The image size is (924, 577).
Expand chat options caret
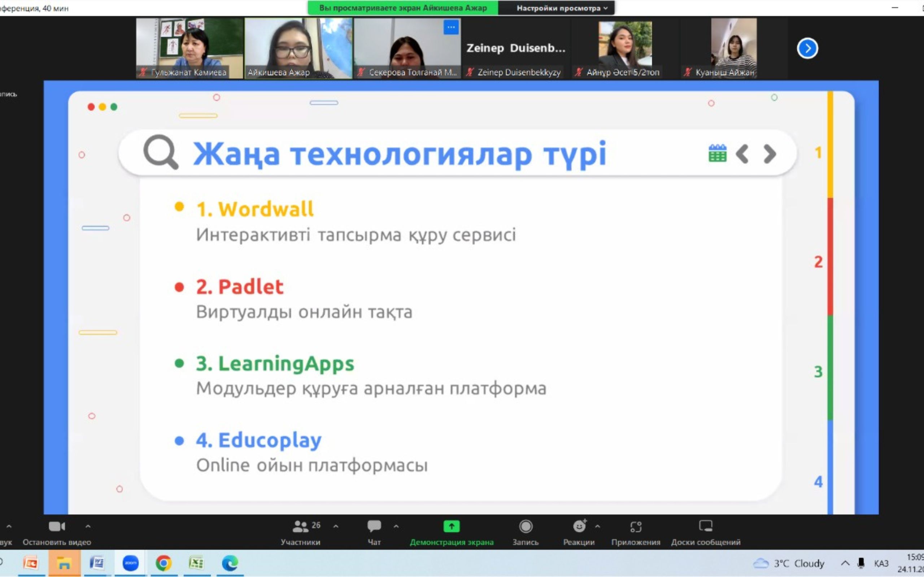coord(396,526)
